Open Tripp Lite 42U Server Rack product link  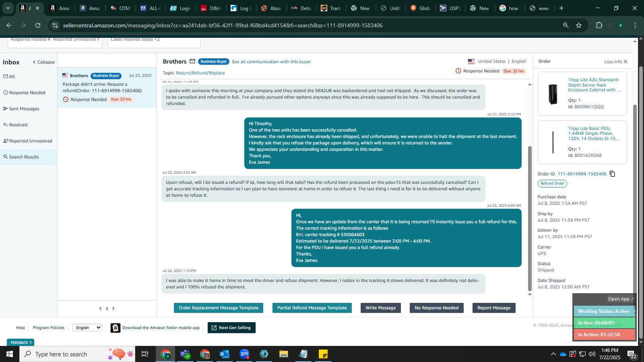click(x=594, y=85)
